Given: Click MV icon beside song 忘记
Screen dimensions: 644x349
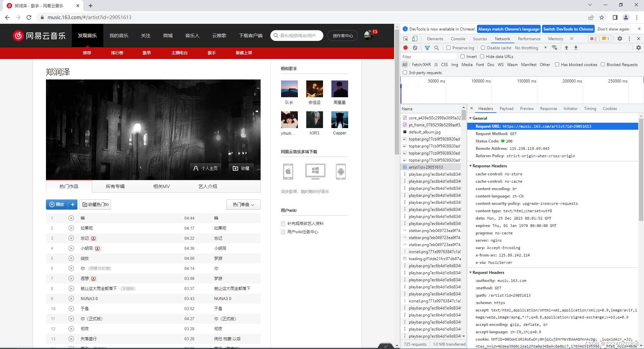Looking at the screenshot, I should point(94,238).
